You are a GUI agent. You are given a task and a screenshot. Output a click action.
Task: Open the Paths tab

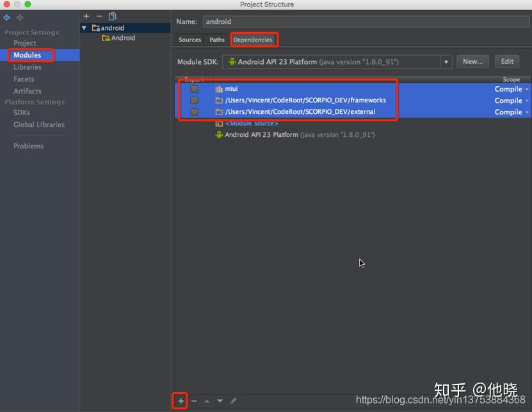[x=216, y=40]
